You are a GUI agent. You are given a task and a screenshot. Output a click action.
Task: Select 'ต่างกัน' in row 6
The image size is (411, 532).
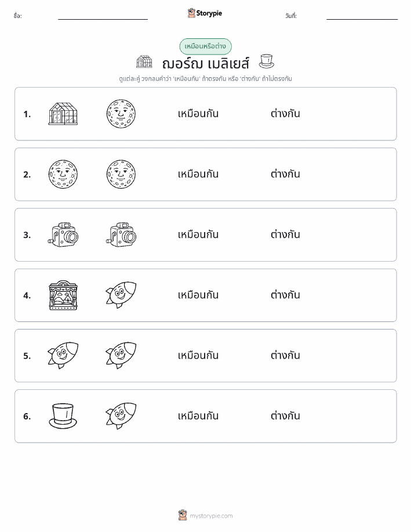285,415
